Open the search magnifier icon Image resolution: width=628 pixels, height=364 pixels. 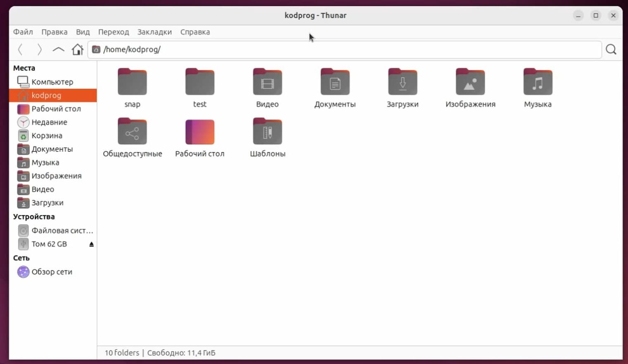[611, 50]
